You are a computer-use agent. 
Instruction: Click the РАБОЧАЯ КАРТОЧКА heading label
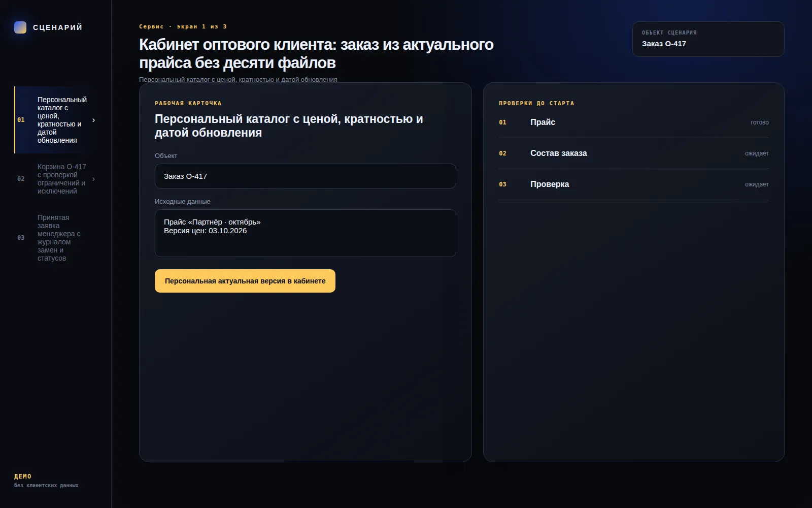point(188,103)
